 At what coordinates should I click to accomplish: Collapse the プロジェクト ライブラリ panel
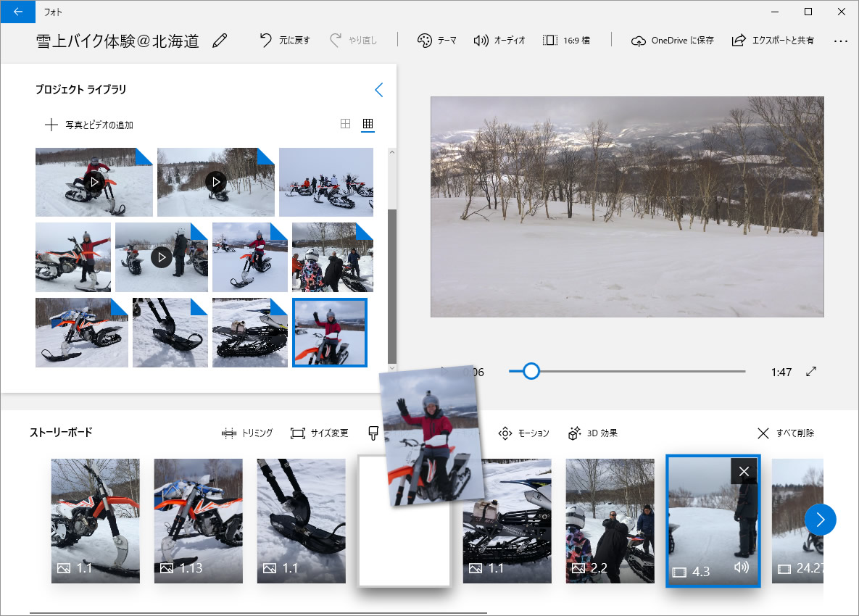coord(378,90)
